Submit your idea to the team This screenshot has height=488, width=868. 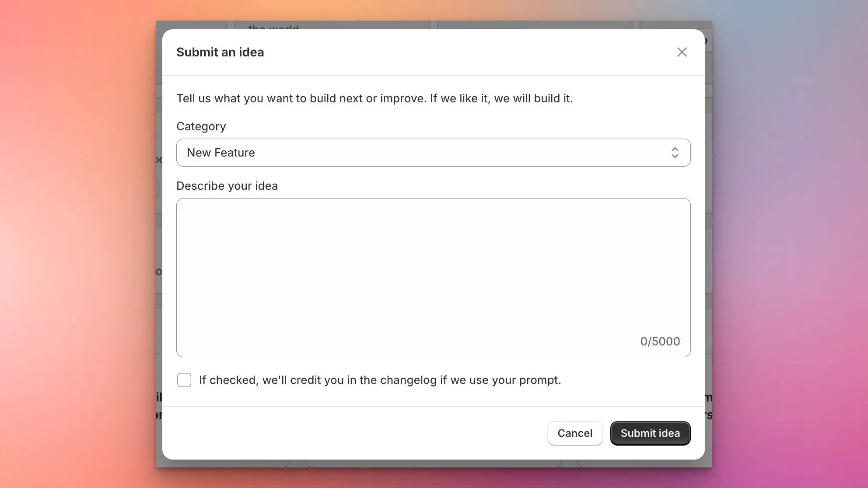pyautogui.click(x=650, y=433)
